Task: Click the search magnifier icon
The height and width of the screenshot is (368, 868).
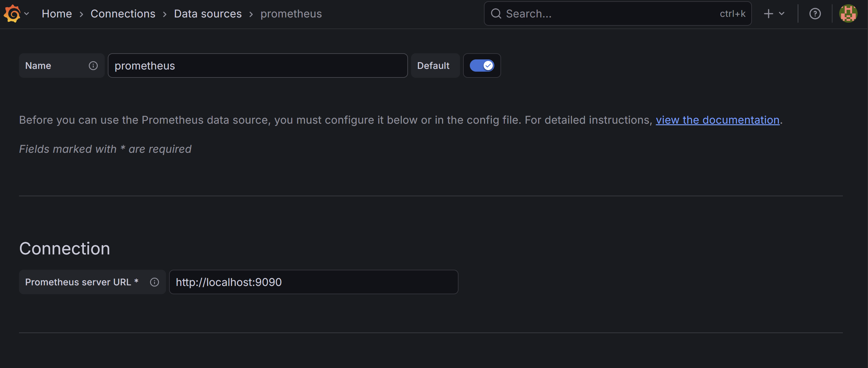Action: point(496,13)
